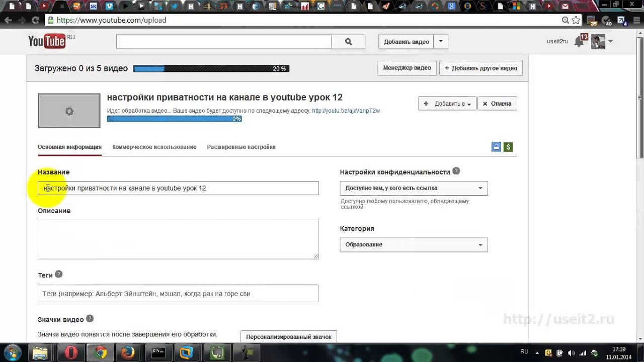Open the youtu.be video address link

[x=346, y=111]
